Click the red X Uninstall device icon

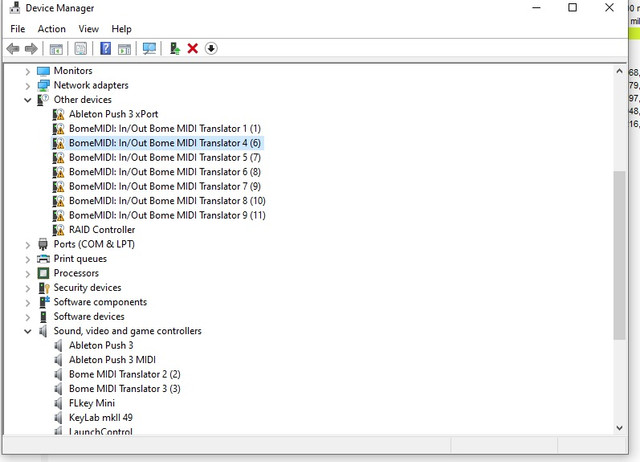pos(193,49)
